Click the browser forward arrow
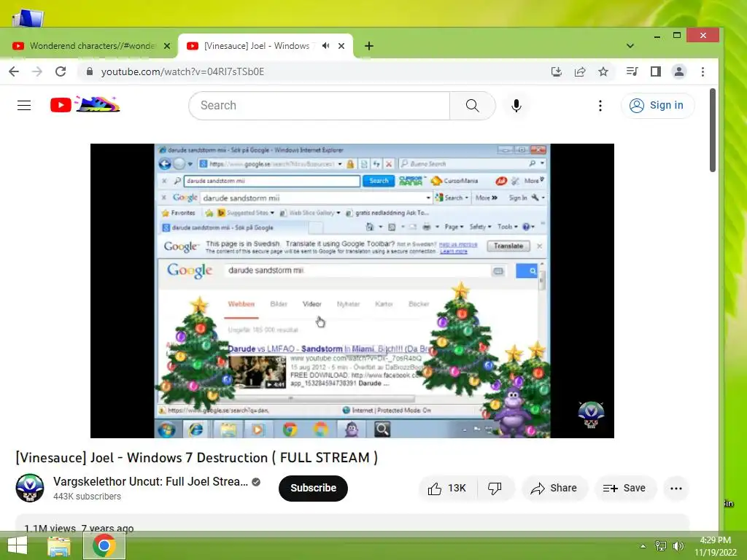The width and height of the screenshot is (747, 560). [36, 72]
